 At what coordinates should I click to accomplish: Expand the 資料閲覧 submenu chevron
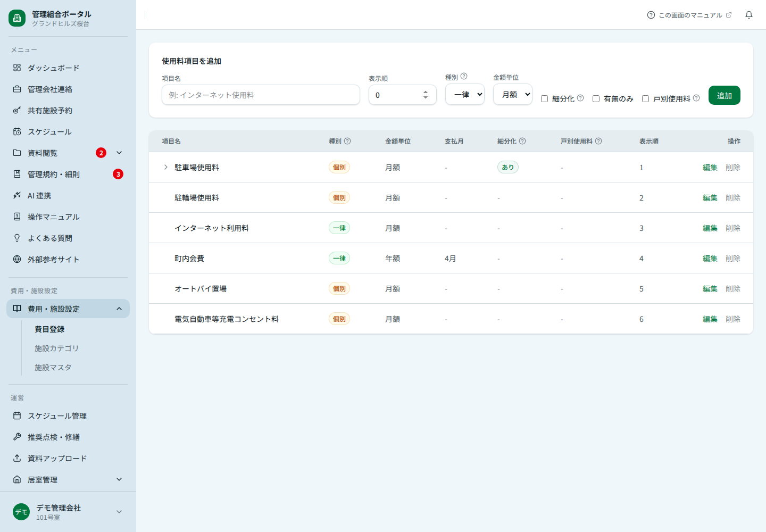119,153
